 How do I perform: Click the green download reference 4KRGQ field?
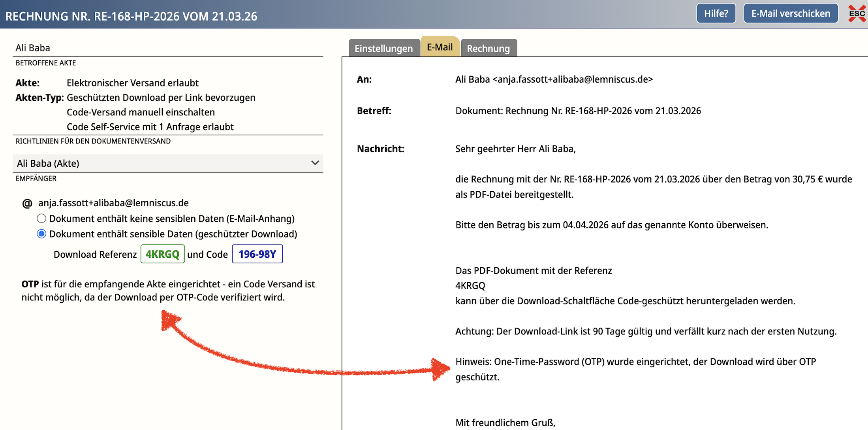coord(162,254)
